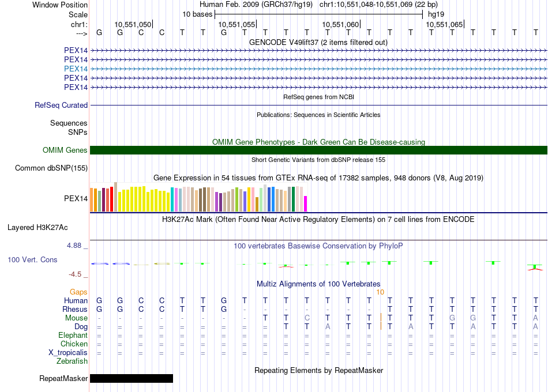This screenshot has height=392, width=548.
Task: Open the GENCODE V49lift37 track title
Action: point(318,42)
